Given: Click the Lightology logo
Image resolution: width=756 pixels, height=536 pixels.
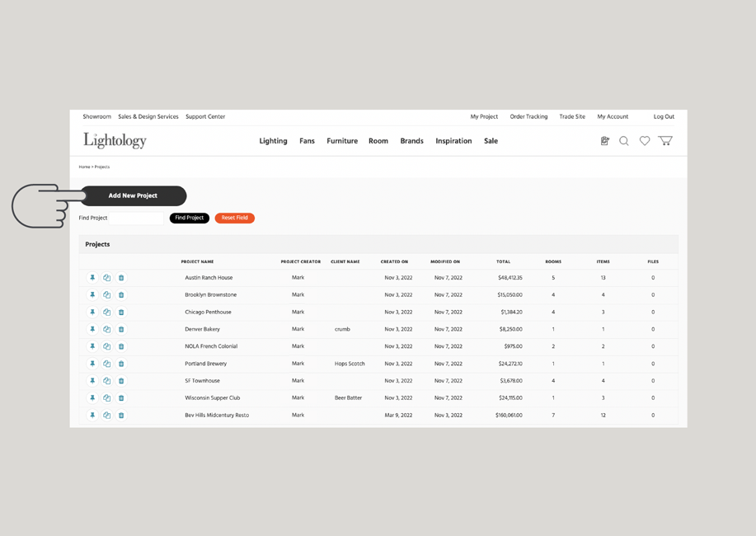Looking at the screenshot, I should [115, 140].
